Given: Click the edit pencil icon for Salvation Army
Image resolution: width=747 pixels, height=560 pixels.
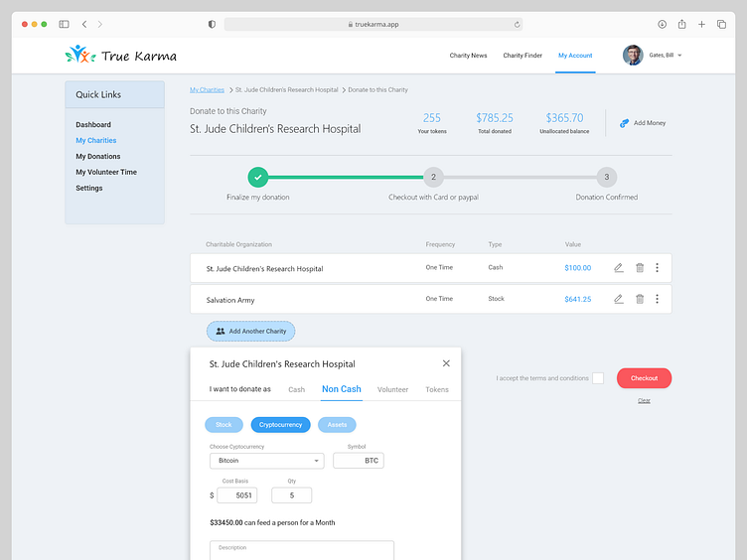Looking at the screenshot, I should pos(619,299).
